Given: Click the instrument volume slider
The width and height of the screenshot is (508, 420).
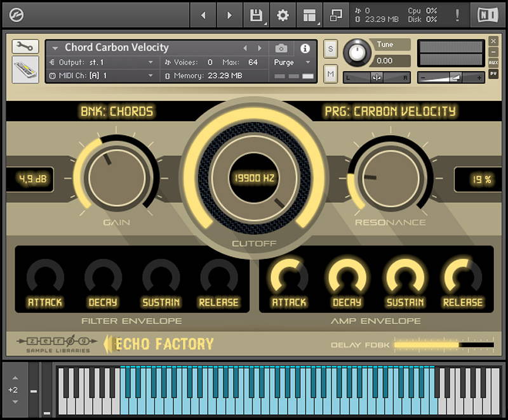Looking at the screenshot, I should 451,77.
